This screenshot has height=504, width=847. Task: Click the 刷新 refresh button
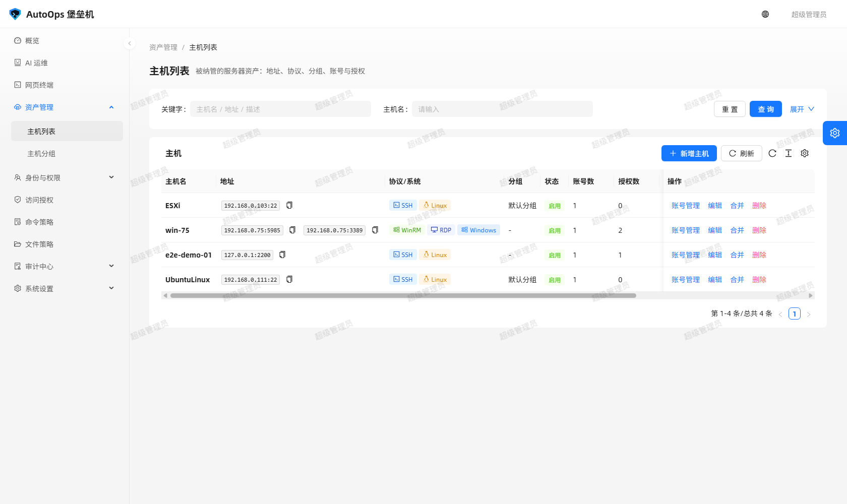click(x=741, y=153)
